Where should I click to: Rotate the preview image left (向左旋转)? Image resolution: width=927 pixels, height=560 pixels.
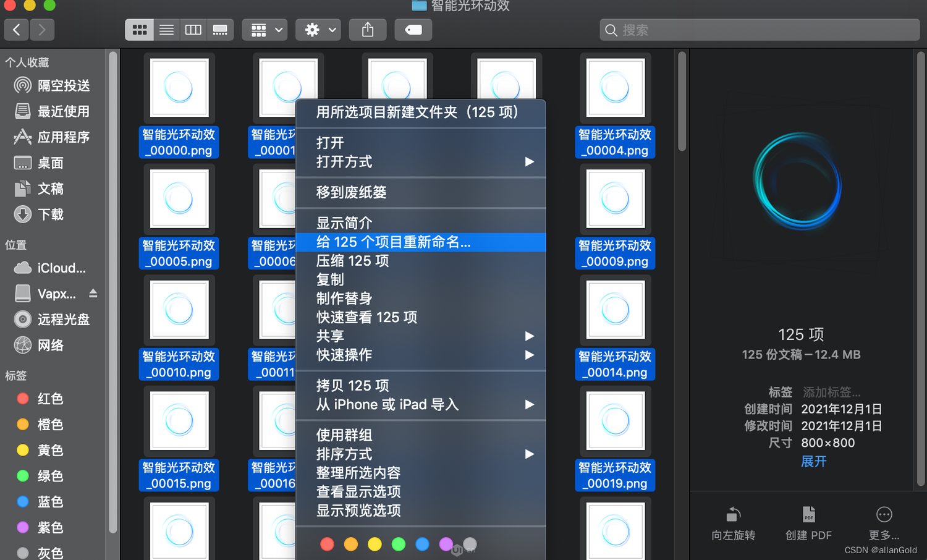733,522
